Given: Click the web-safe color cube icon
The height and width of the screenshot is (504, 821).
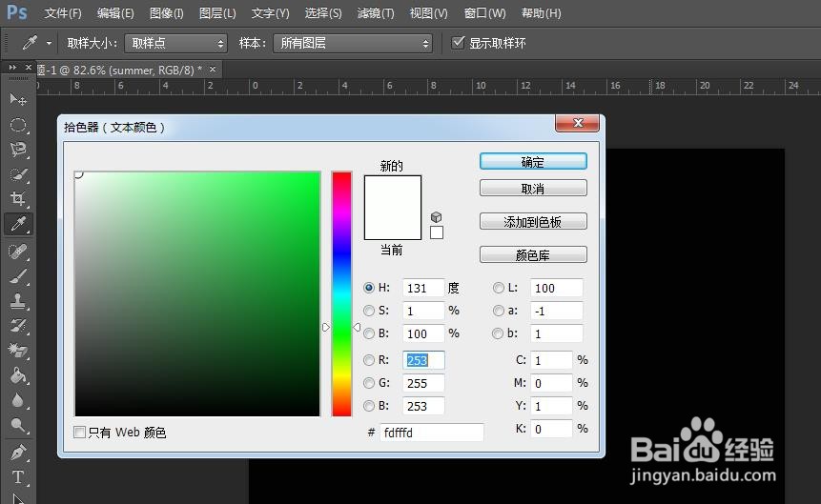Looking at the screenshot, I should pos(436,216).
